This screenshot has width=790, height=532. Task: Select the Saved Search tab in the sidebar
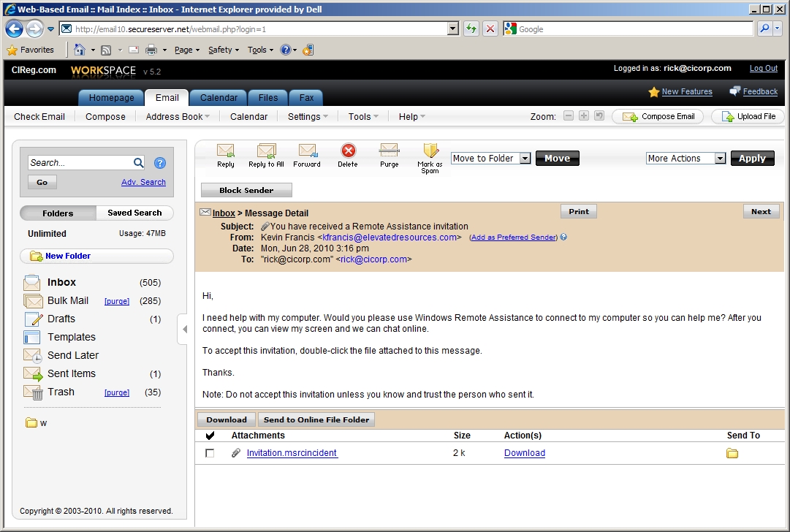pos(134,213)
